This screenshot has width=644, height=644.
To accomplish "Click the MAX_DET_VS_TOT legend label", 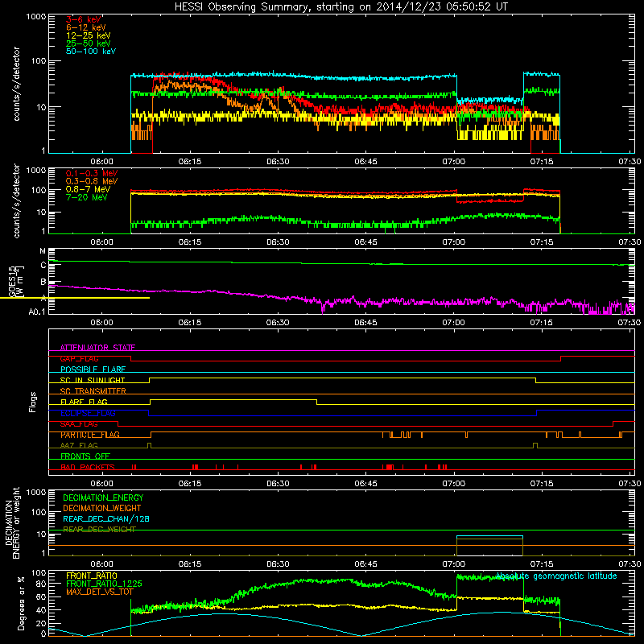I will [100, 592].
